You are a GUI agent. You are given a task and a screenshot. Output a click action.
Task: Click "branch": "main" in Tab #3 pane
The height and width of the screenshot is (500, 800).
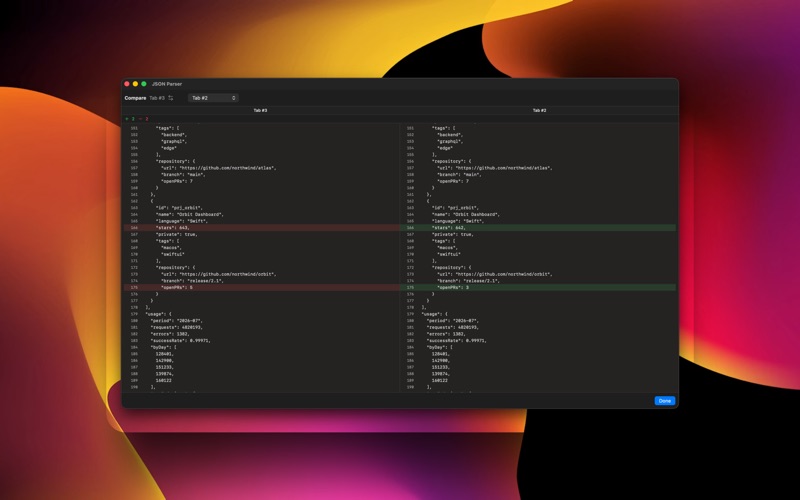pyautogui.click(x=183, y=174)
